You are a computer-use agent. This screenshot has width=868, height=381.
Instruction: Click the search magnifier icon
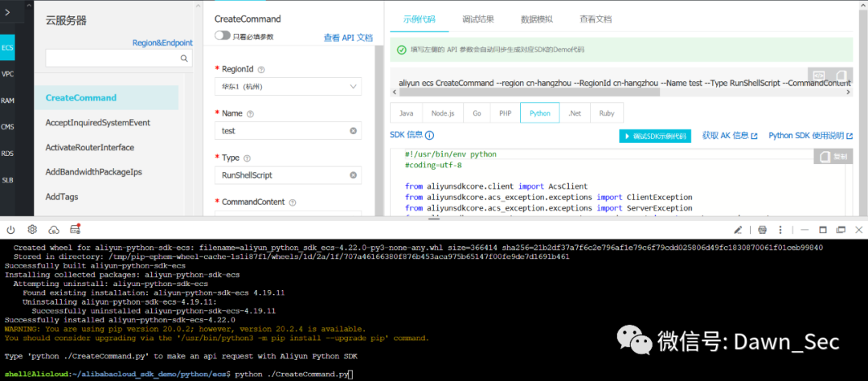click(184, 58)
